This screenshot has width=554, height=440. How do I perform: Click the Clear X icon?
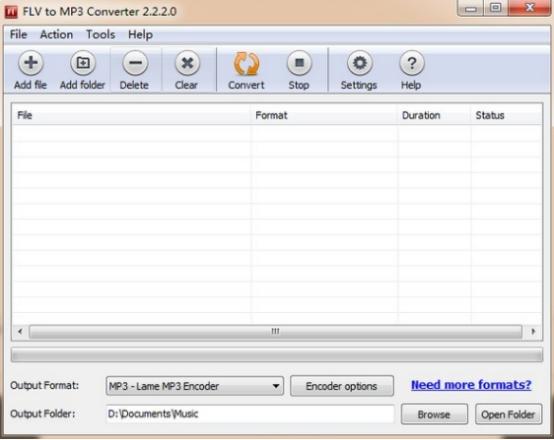[x=187, y=63]
